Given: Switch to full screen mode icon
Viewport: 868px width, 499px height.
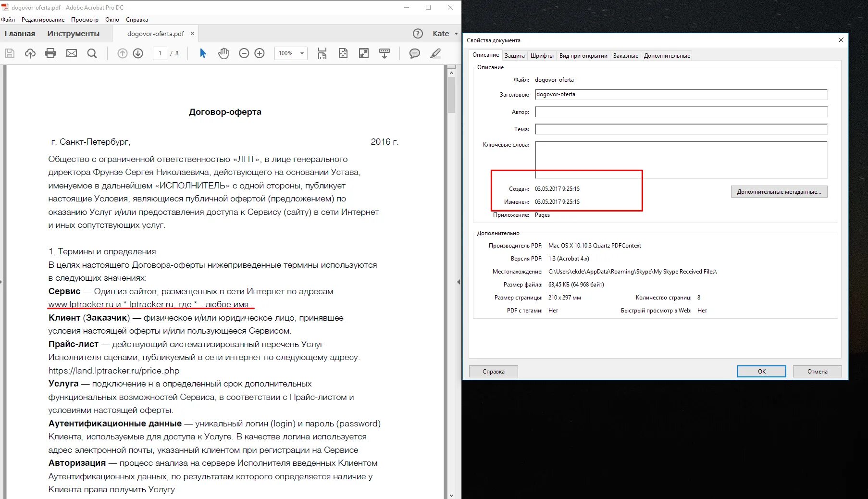Looking at the screenshot, I should pyautogui.click(x=364, y=53).
